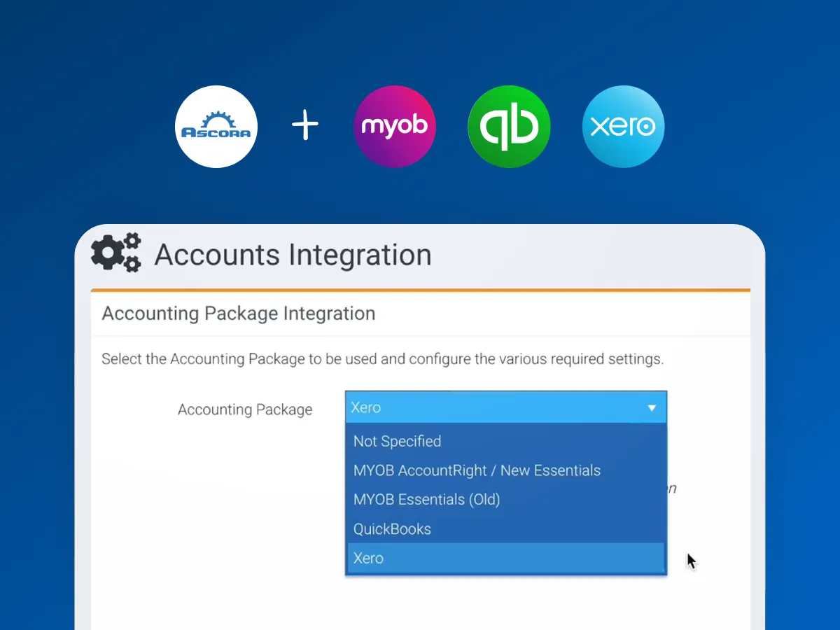The width and height of the screenshot is (840, 630).
Task: Click the Accounting Package field label
Action: click(245, 409)
